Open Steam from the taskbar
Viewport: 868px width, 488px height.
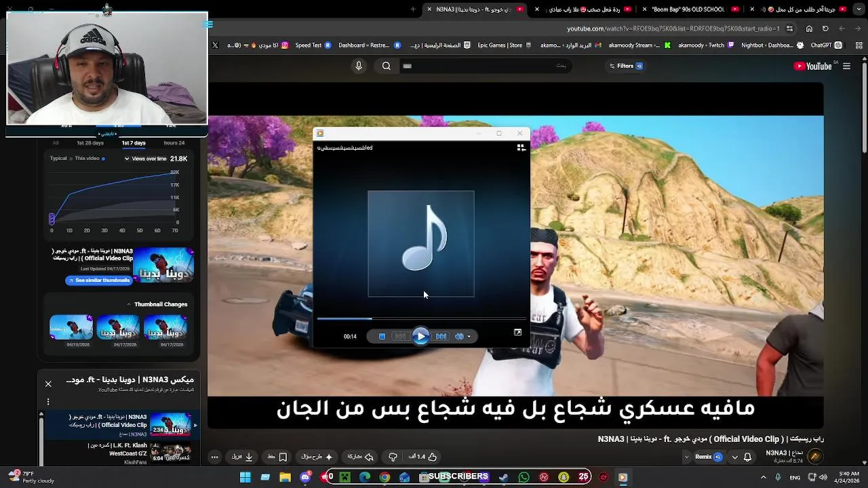[x=504, y=477]
